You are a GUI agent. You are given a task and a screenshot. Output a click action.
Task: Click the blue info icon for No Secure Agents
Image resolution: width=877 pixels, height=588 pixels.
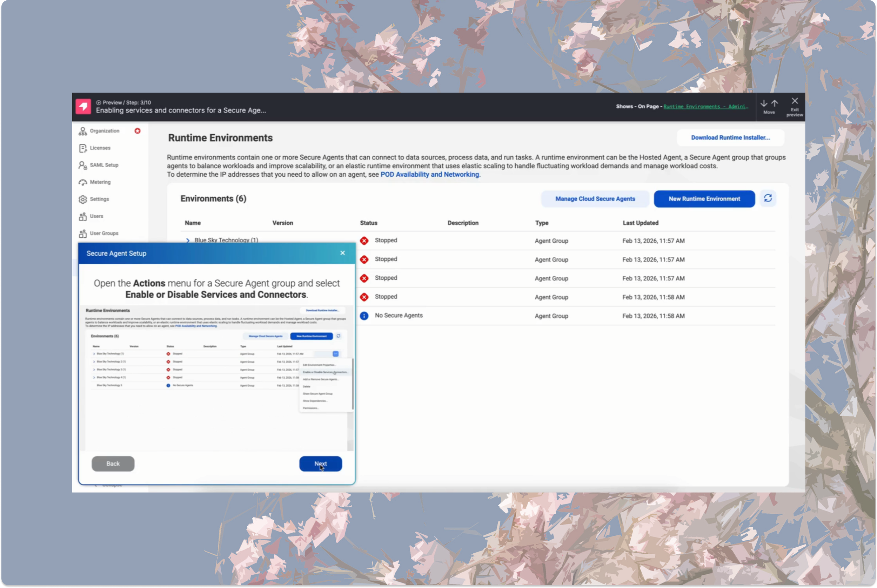pyautogui.click(x=364, y=316)
